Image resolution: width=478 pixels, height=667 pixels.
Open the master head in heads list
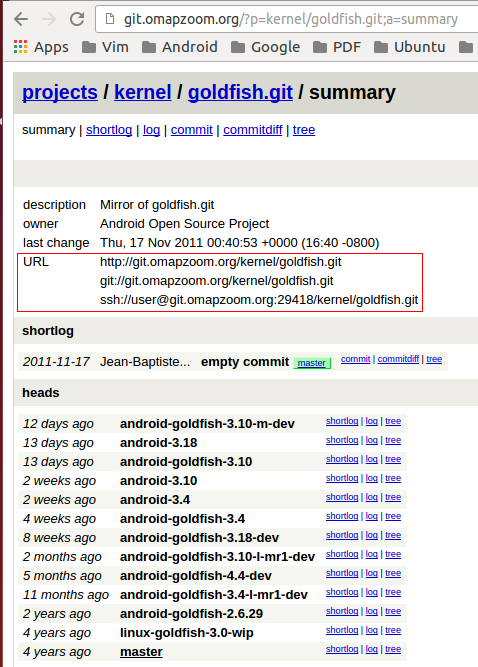pos(141,652)
